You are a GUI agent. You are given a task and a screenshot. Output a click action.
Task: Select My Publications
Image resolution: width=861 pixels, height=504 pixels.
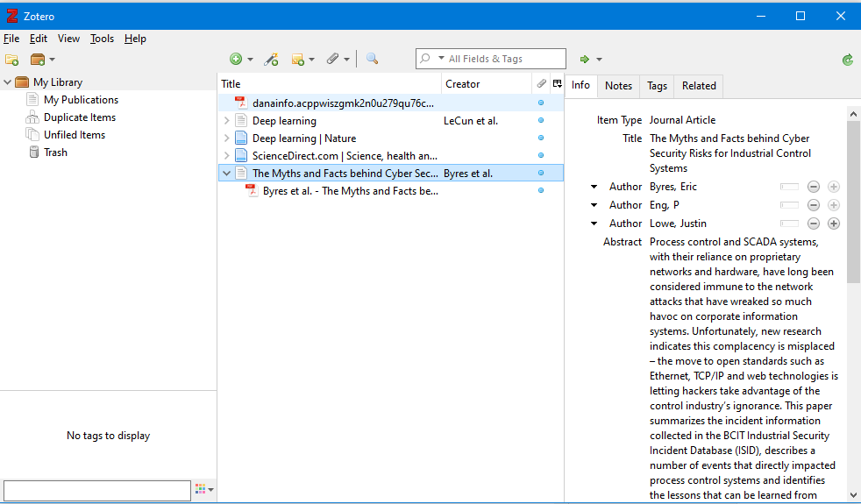(x=81, y=100)
